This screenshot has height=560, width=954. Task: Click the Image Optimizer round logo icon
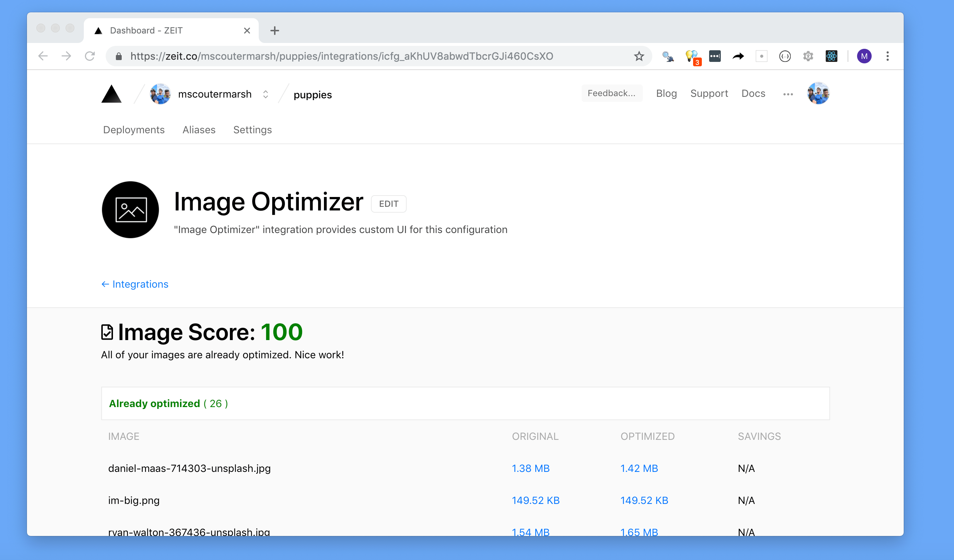(x=130, y=210)
